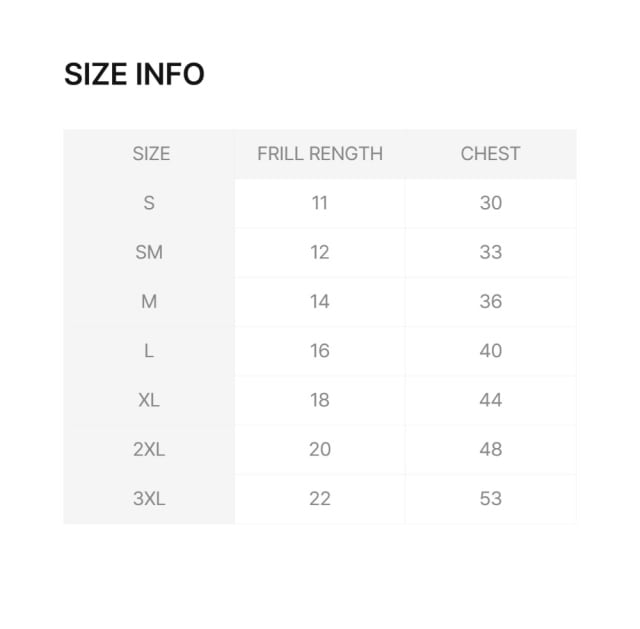Click chest measurement 53

tap(490, 498)
